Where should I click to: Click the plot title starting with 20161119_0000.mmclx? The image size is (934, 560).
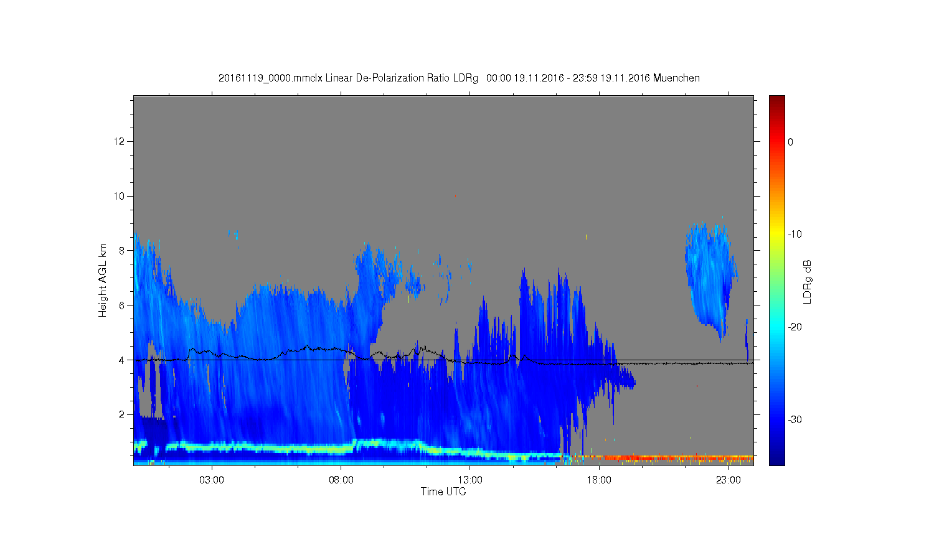click(x=459, y=78)
